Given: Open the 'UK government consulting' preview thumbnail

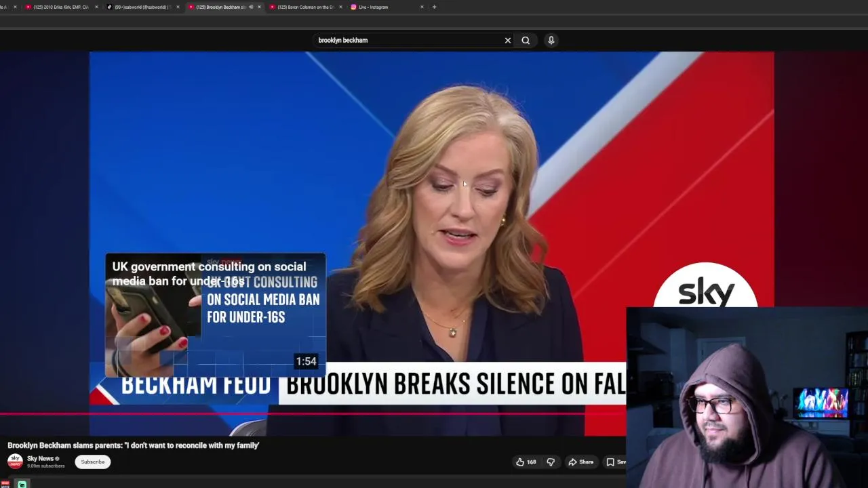Looking at the screenshot, I should (216, 315).
